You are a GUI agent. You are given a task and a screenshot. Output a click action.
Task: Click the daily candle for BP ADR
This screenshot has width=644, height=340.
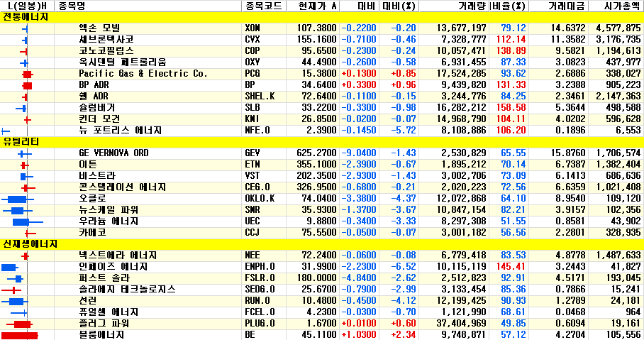coord(27,85)
